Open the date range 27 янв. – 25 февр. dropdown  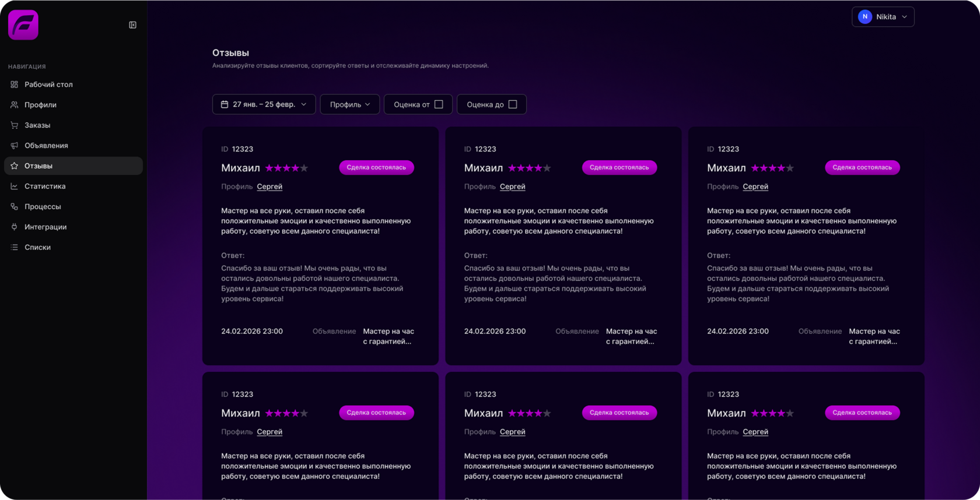(264, 104)
